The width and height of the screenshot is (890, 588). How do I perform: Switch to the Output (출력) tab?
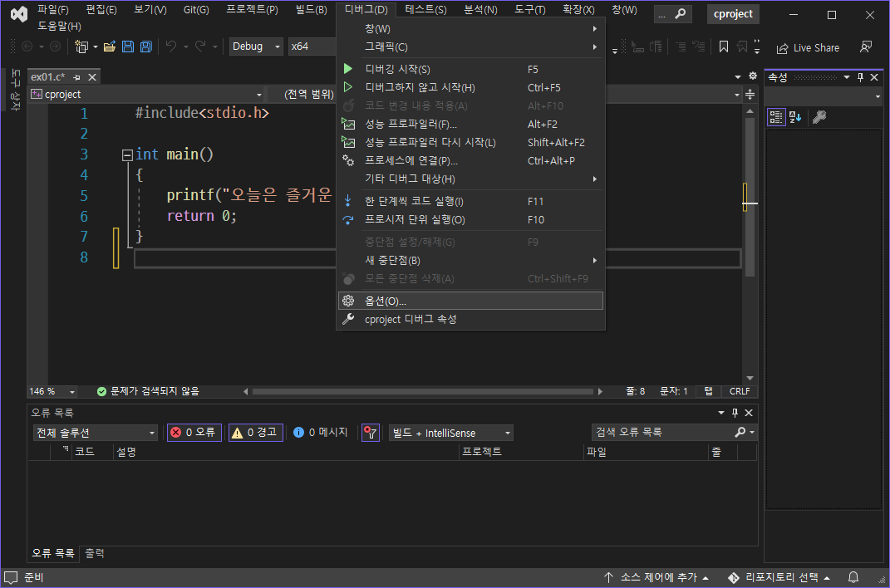point(95,553)
